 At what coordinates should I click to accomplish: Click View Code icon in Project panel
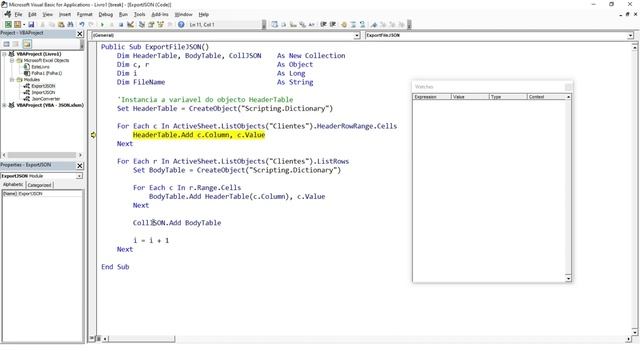coord(7,44)
